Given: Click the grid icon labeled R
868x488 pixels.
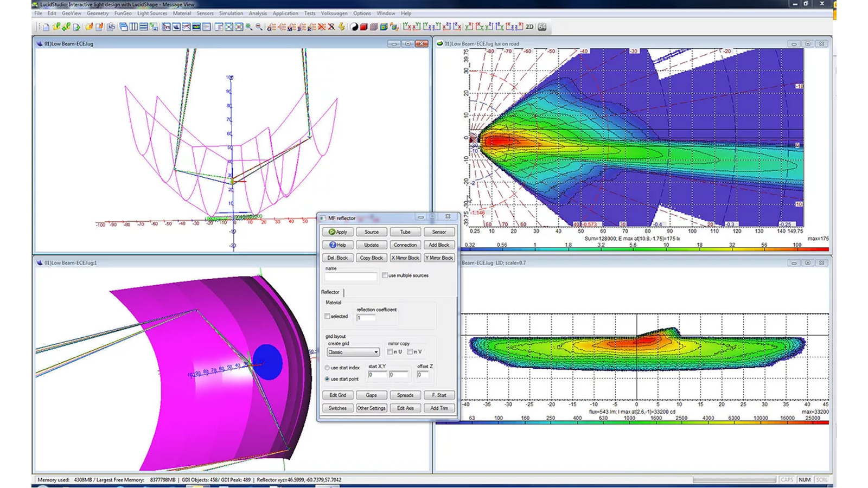Looking at the screenshot, I should (x=311, y=27).
